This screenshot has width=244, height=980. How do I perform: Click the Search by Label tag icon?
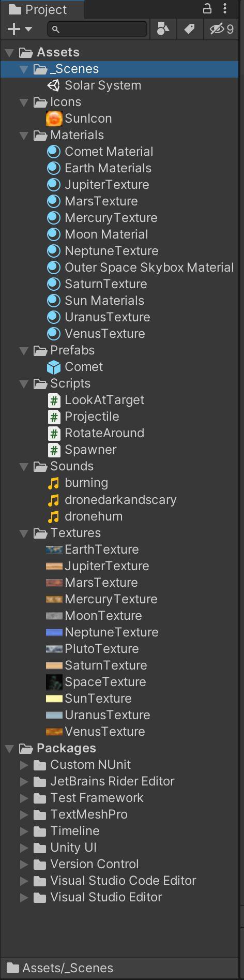pos(189,29)
